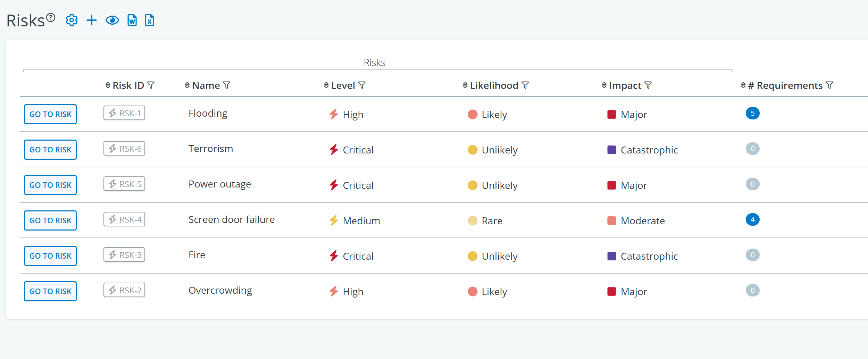This screenshot has height=359, width=868.
Task: Filter the Likelihood column
Action: [x=525, y=85]
